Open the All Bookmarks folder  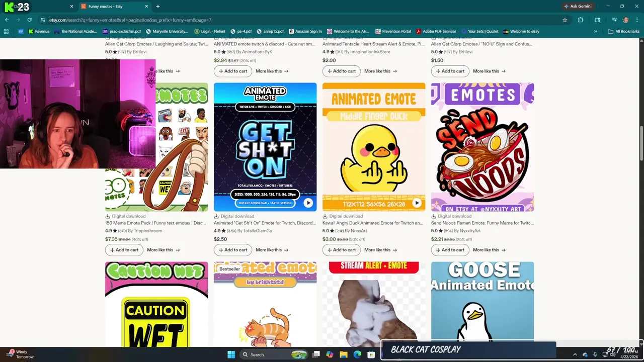[x=624, y=31]
